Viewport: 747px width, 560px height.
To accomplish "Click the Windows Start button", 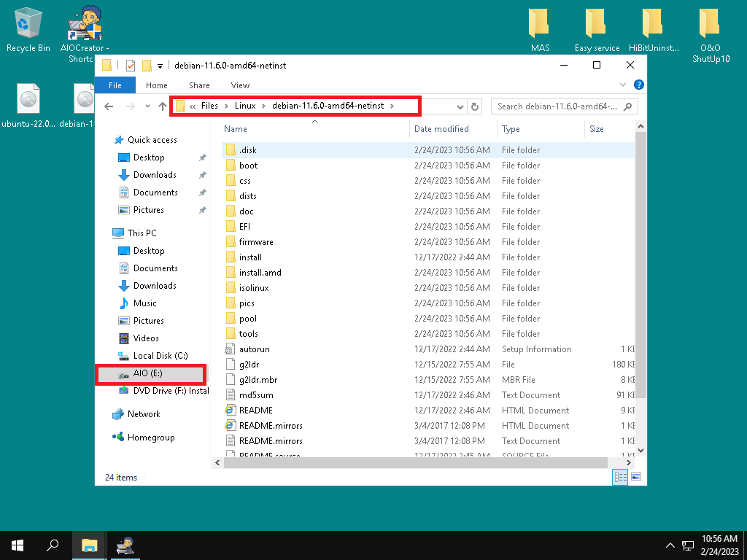I will tap(18, 545).
